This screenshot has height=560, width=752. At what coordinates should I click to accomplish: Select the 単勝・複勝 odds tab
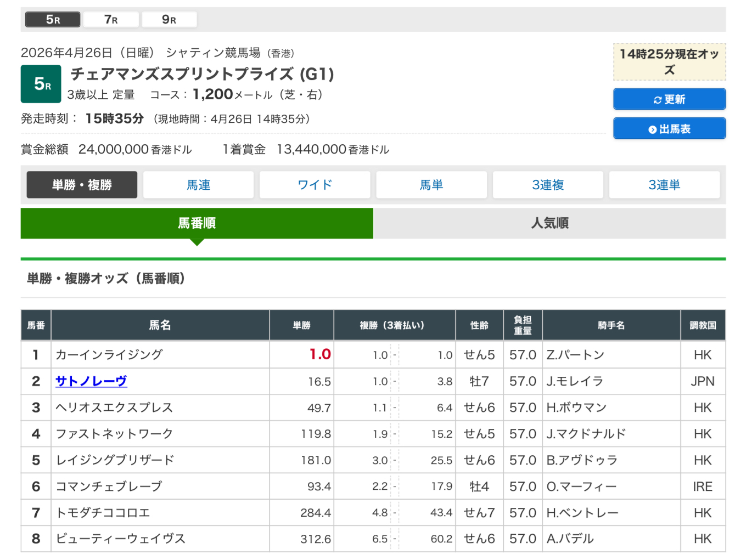point(82,185)
